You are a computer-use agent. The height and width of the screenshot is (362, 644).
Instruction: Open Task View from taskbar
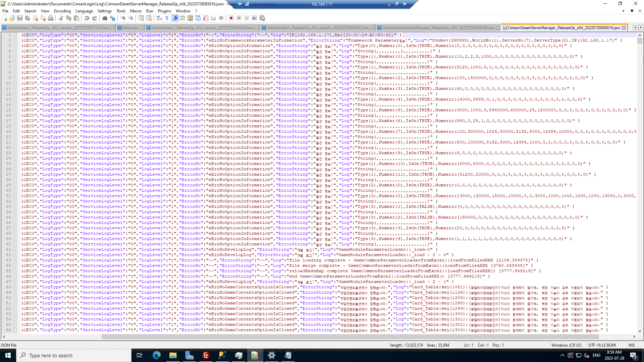[x=140, y=355]
